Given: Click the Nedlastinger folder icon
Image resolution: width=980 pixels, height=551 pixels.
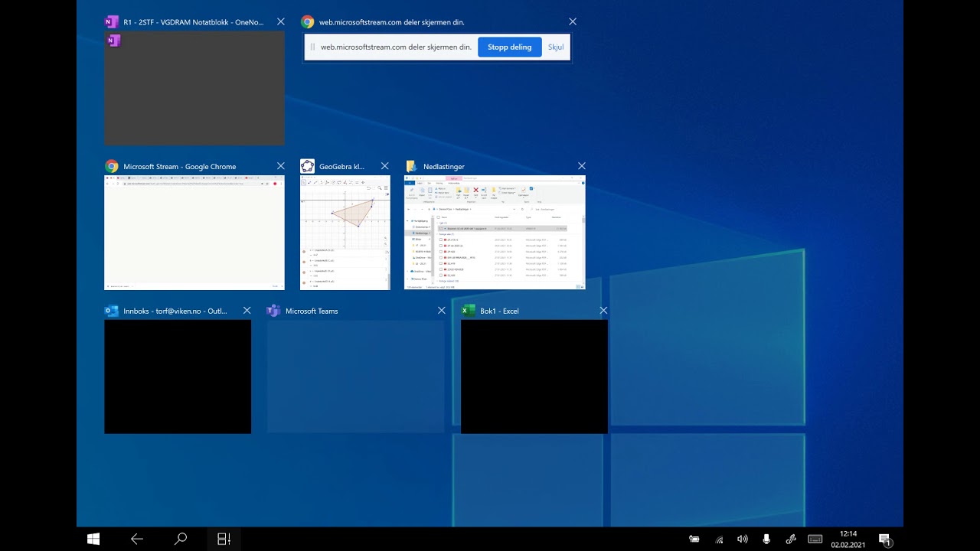Looking at the screenshot, I should (x=411, y=166).
